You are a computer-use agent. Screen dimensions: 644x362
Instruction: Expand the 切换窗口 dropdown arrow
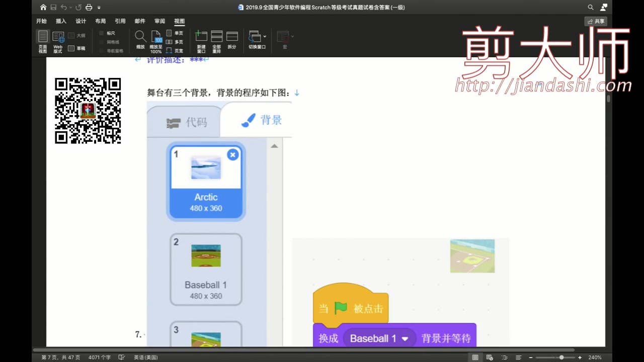click(x=265, y=36)
